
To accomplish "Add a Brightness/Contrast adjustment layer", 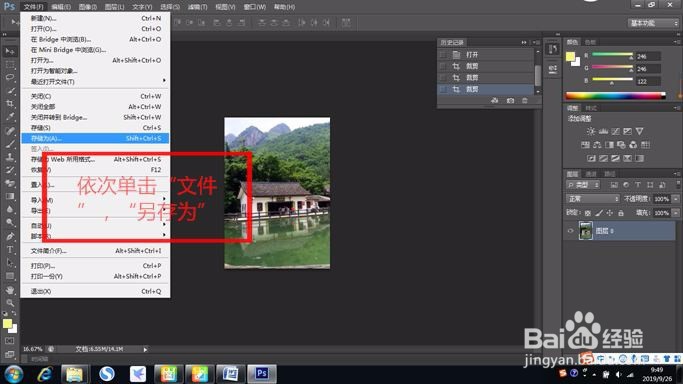I will click(591, 131).
